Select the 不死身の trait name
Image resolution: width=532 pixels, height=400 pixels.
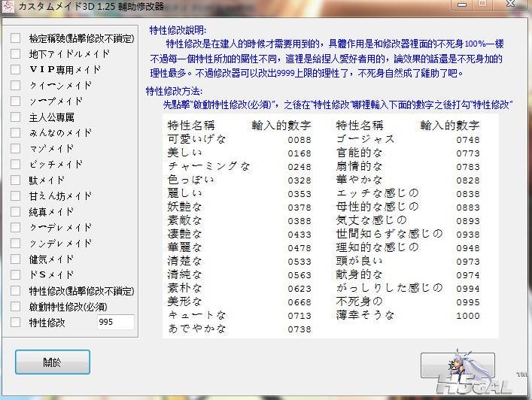point(359,302)
